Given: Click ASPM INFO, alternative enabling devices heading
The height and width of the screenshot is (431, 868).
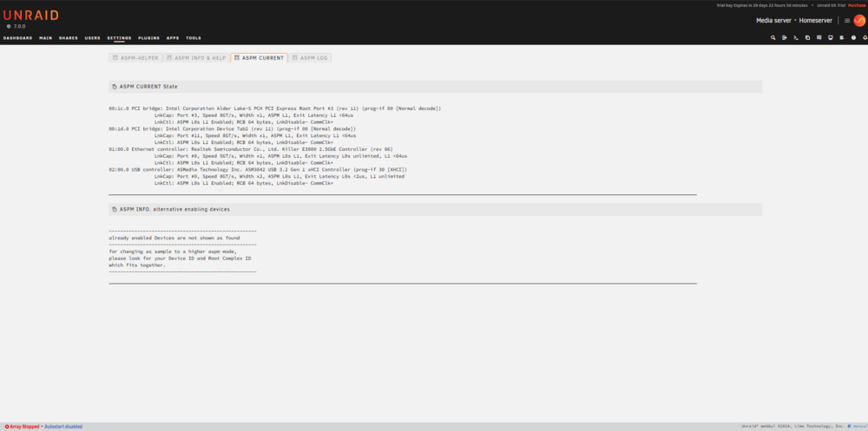Looking at the screenshot, I should click(174, 210).
